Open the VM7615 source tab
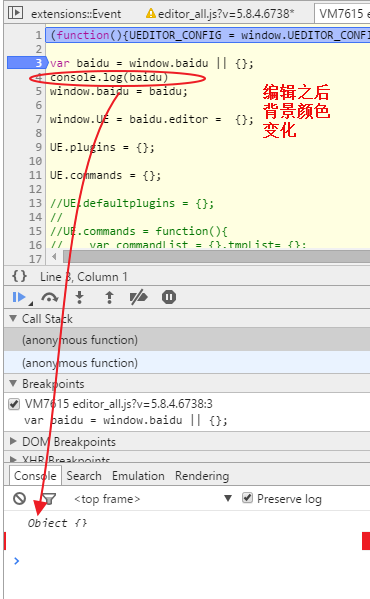 342,14
